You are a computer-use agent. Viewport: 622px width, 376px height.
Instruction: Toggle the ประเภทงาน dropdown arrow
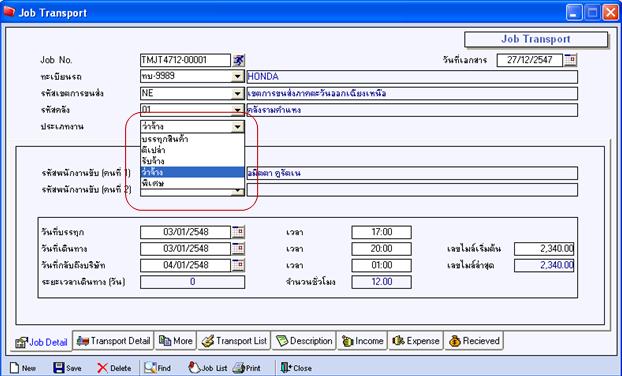click(x=237, y=127)
